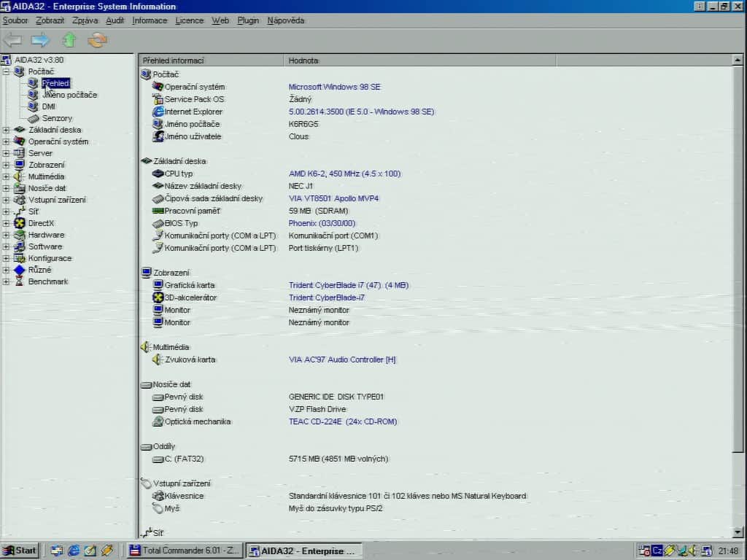Select Jméno počítače in the tree

tap(69, 95)
